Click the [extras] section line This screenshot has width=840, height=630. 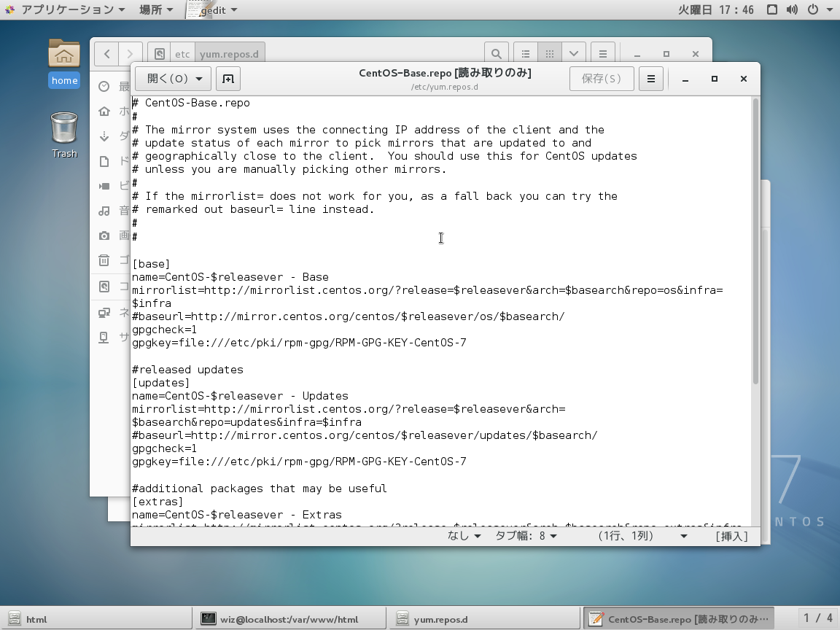(157, 502)
